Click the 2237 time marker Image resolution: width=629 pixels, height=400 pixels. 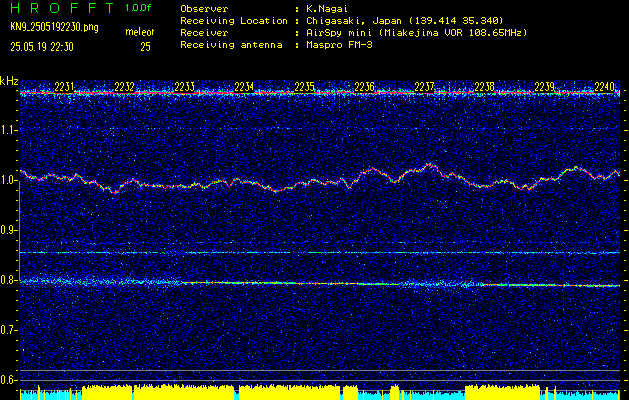[424, 87]
